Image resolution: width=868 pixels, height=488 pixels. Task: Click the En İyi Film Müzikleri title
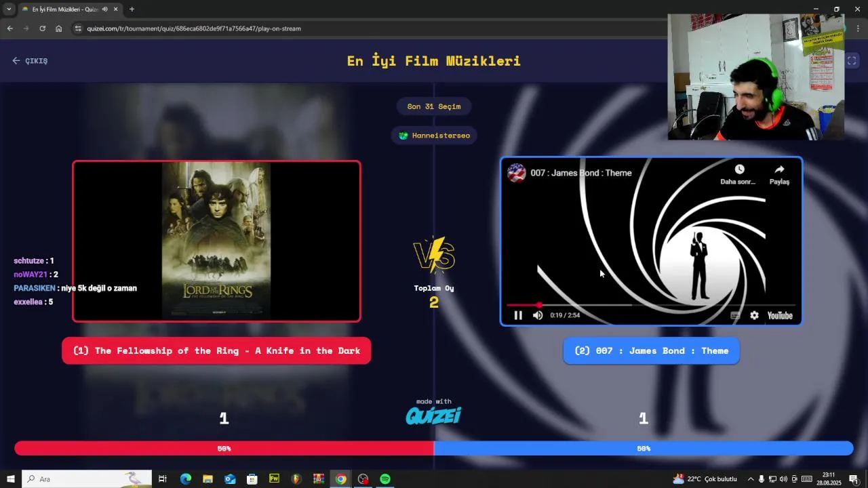point(434,61)
